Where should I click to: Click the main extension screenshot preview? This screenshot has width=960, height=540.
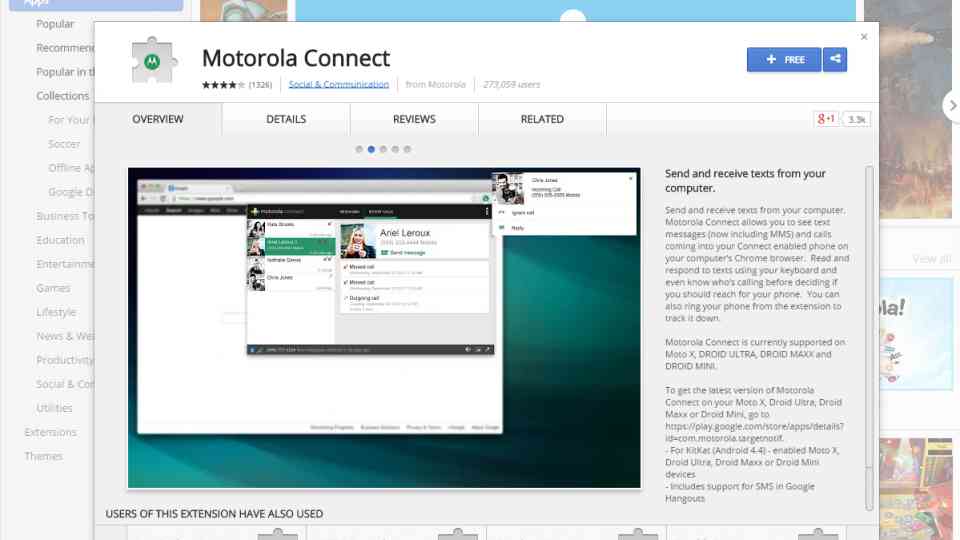click(384, 328)
